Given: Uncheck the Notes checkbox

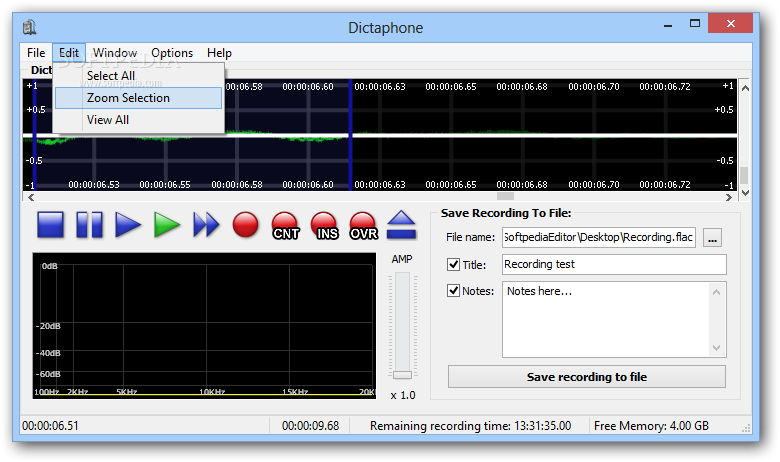Looking at the screenshot, I should point(453,290).
